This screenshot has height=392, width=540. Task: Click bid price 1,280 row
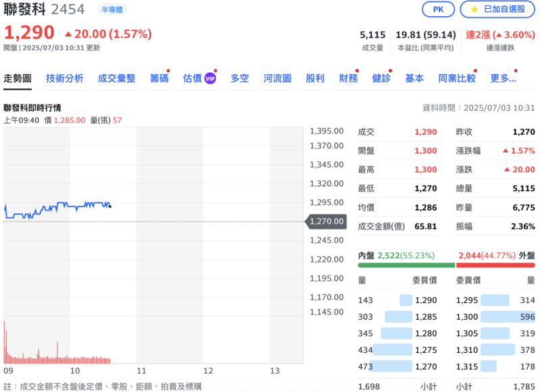(x=398, y=333)
